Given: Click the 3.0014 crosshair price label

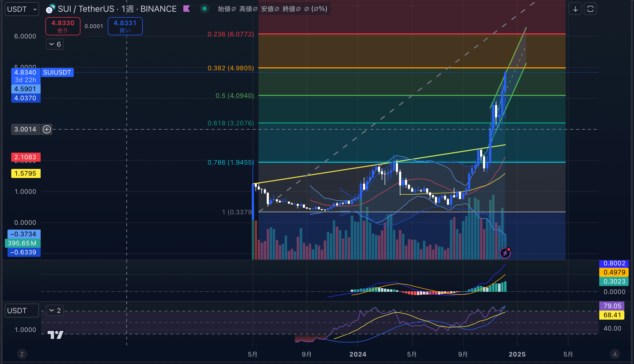Looking at the screenshot, I should [25, 129].
